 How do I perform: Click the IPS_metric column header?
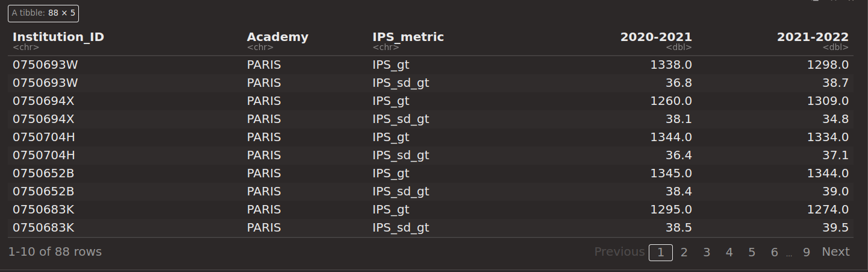408,37
